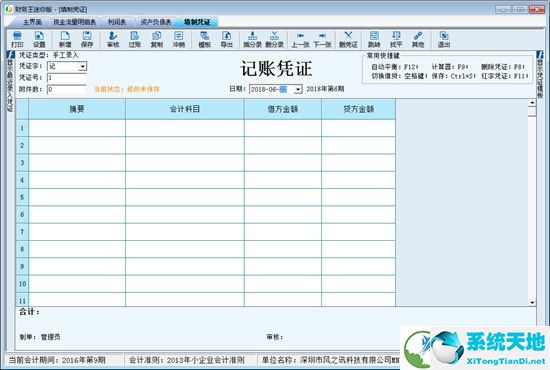Click 会计科目 cell in row 1
The height and width of the screenshot is (370, 550).
185,128
